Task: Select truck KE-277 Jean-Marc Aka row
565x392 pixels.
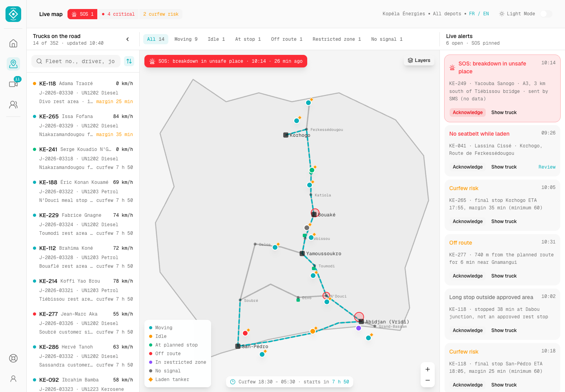Action: tap(83, 323)
